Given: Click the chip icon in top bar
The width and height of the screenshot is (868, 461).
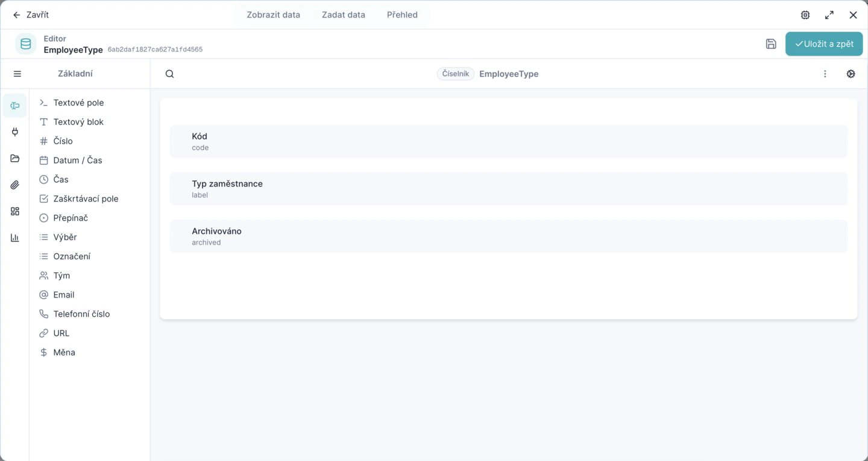Looking at the screenshot, I should (x=805, y=14).
